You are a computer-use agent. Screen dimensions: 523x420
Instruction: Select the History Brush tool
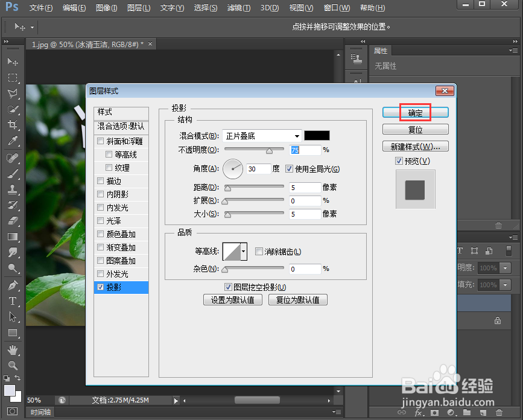point(13,205)
